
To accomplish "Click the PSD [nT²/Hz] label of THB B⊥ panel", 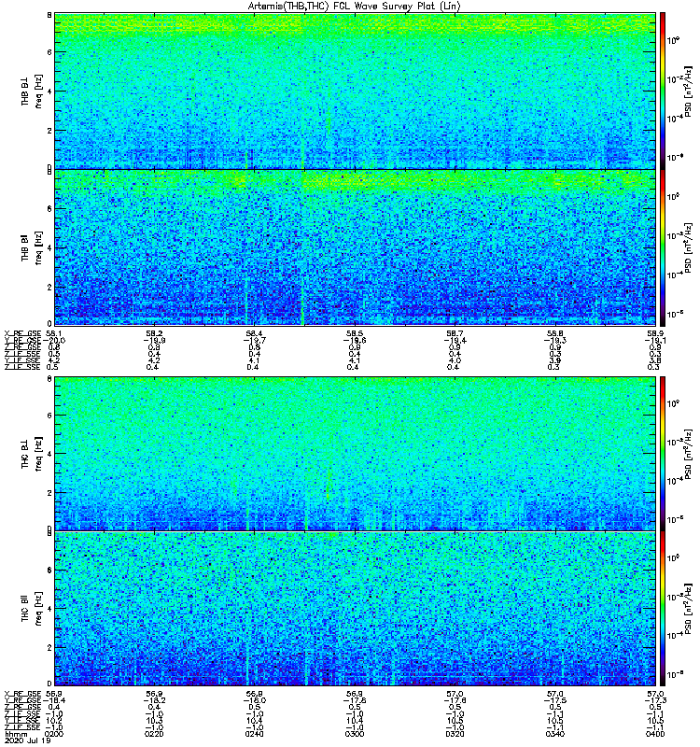I will coord(688,92).
